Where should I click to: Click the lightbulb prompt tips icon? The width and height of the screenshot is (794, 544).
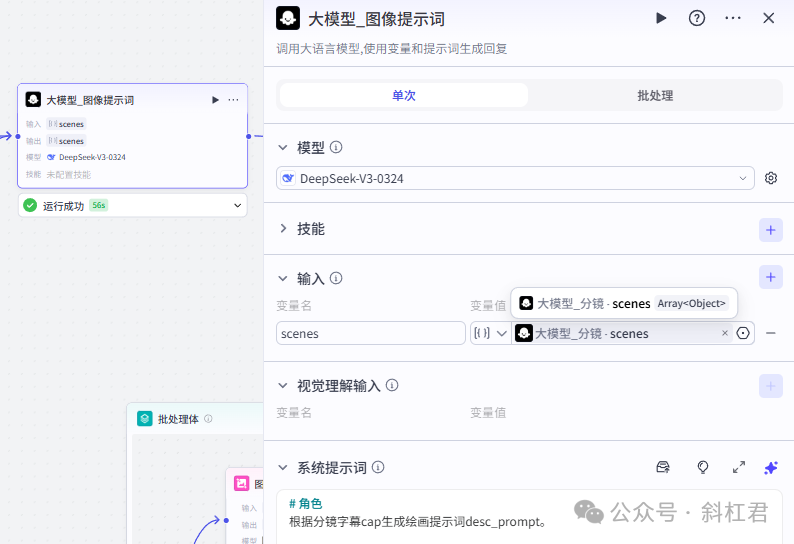[x=703, y=467]
